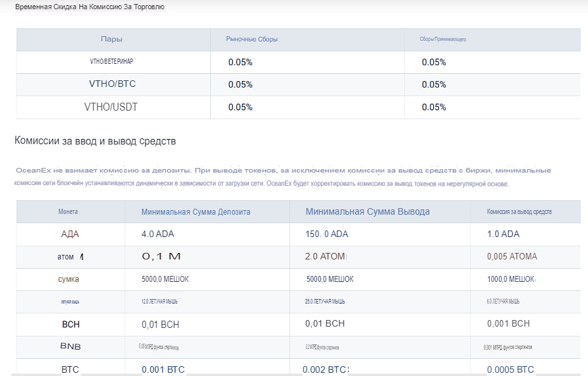Image resolution: width=588 pixels, height=376 pixels.
Task: Click the "Пары" column header
Action: (111, 39)
